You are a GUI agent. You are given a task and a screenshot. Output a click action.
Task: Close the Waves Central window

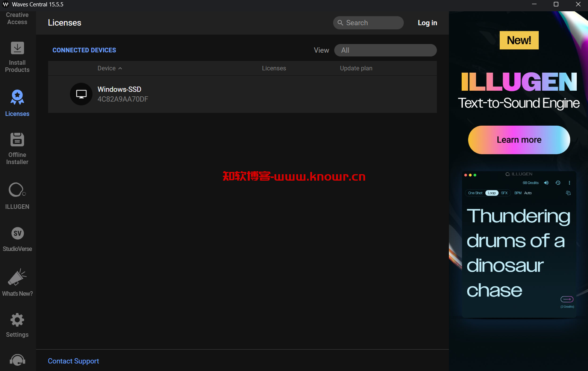click(578, 5)
